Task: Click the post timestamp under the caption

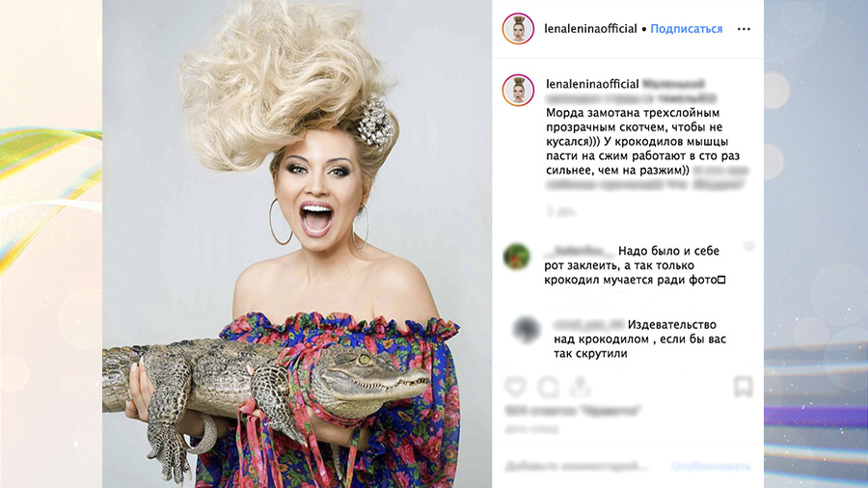Action: 561,211
